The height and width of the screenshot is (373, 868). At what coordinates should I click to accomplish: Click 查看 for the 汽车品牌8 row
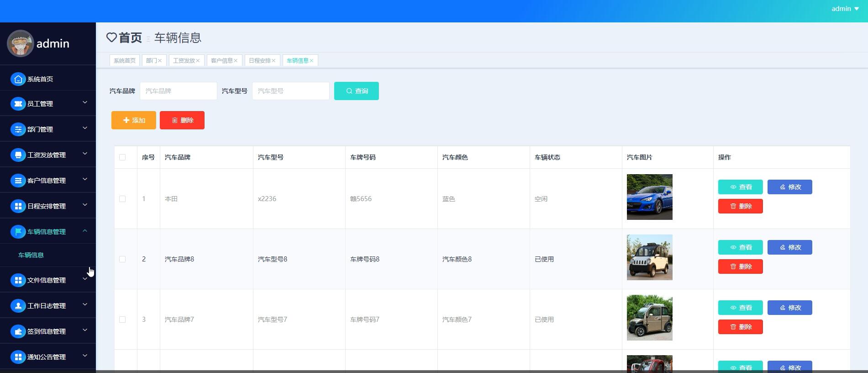pyautogui.click(x=741, y=247)
